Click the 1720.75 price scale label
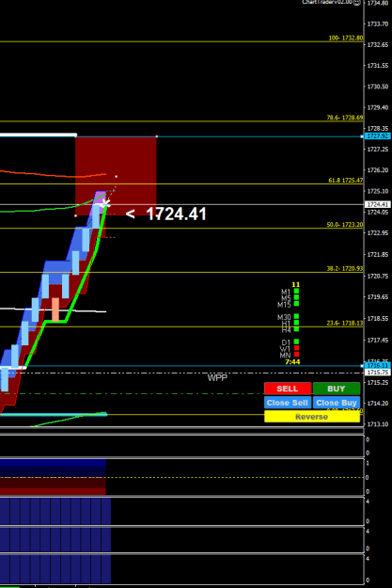Image resolution: width=392 pixels, height=588 pixels. 377,276
